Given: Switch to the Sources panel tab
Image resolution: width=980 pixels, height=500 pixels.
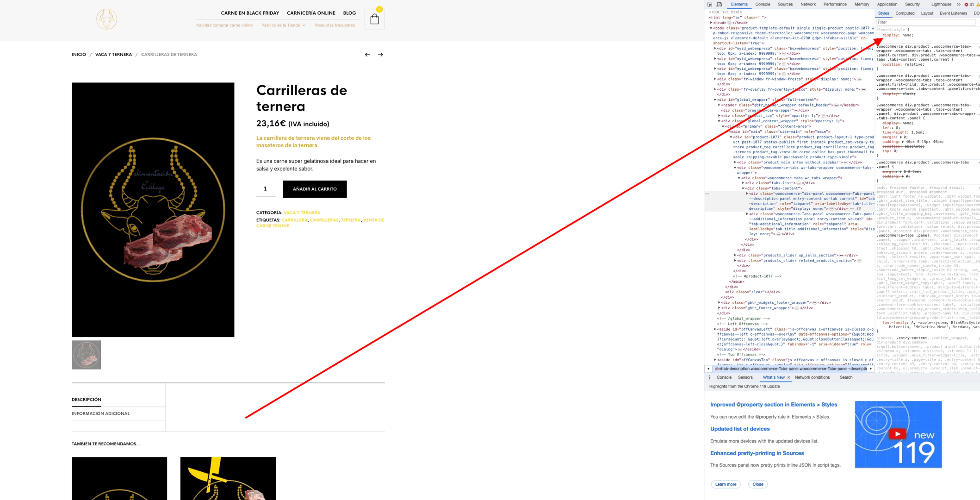Looking at the screenshot, I should [785, 4].
